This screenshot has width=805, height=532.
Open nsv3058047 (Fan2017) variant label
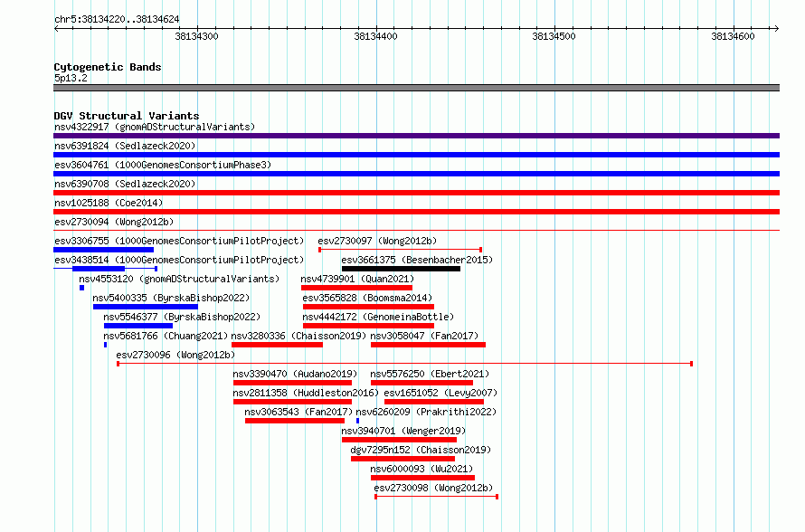[x=424, y=336]
